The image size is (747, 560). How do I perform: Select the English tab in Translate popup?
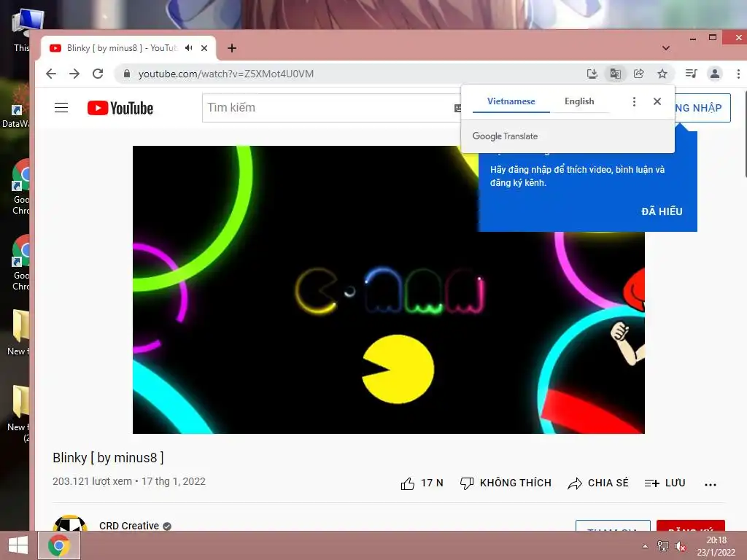click(579, 101)
